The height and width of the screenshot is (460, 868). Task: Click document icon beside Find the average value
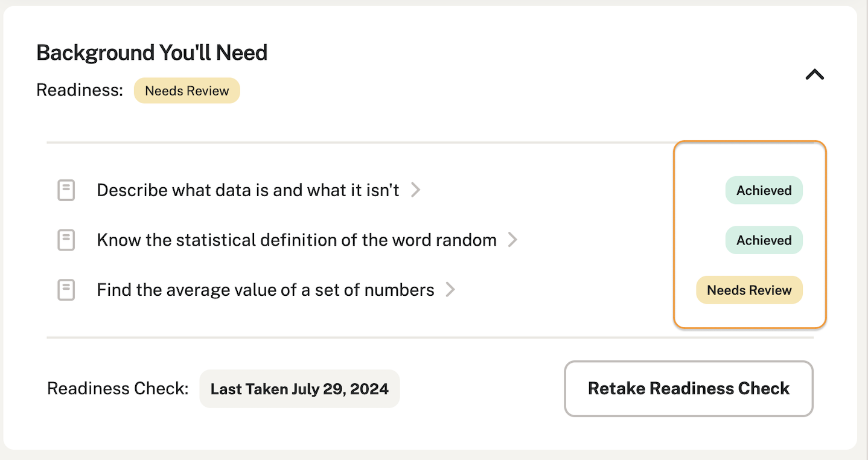[x=66, y=290]
